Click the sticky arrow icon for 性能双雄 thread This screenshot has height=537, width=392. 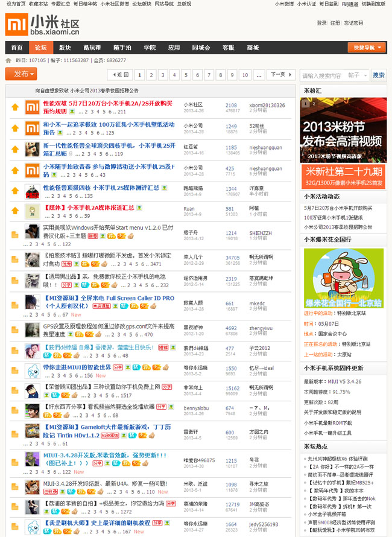click(x=15, y=107)
